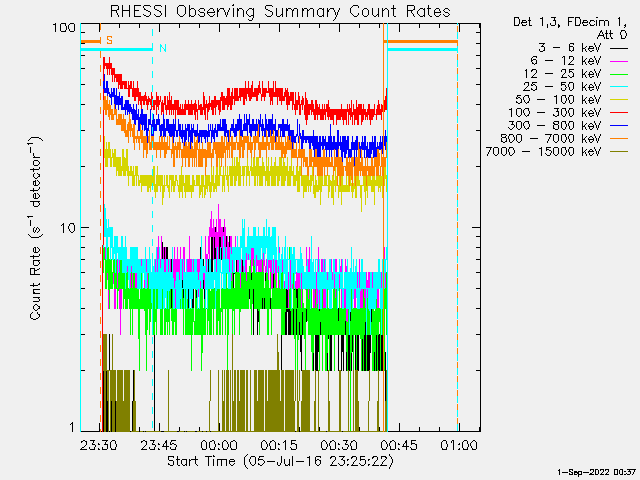
Task: Click the x-axis tick label '01:00'
Action: pos(459,445)
